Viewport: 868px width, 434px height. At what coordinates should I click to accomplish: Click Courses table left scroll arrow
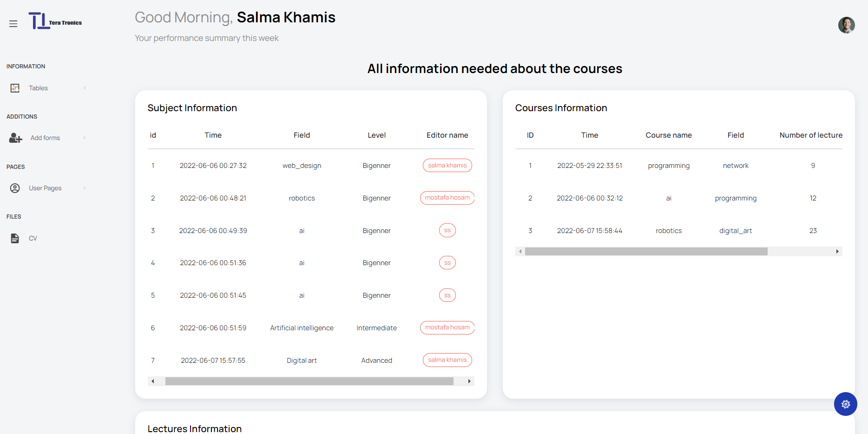point(520,252)
